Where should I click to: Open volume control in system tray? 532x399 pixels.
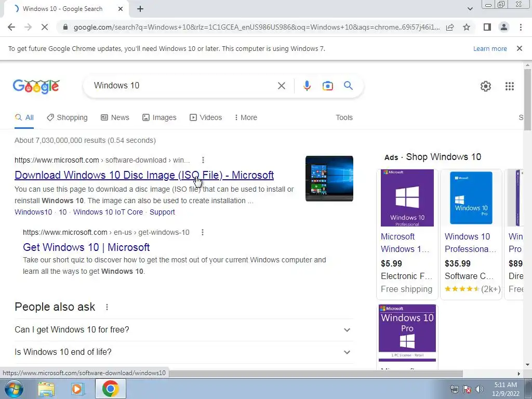coord(479,389)
